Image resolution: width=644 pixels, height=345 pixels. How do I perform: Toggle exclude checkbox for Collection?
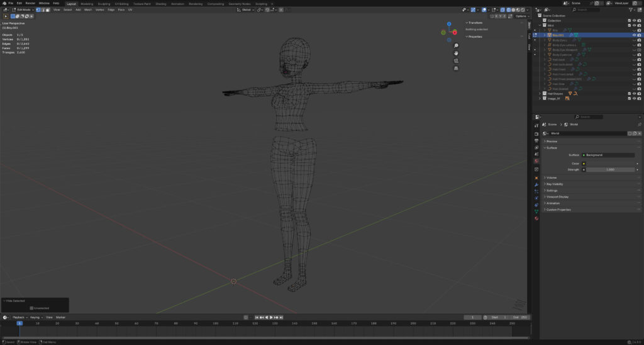629,21
